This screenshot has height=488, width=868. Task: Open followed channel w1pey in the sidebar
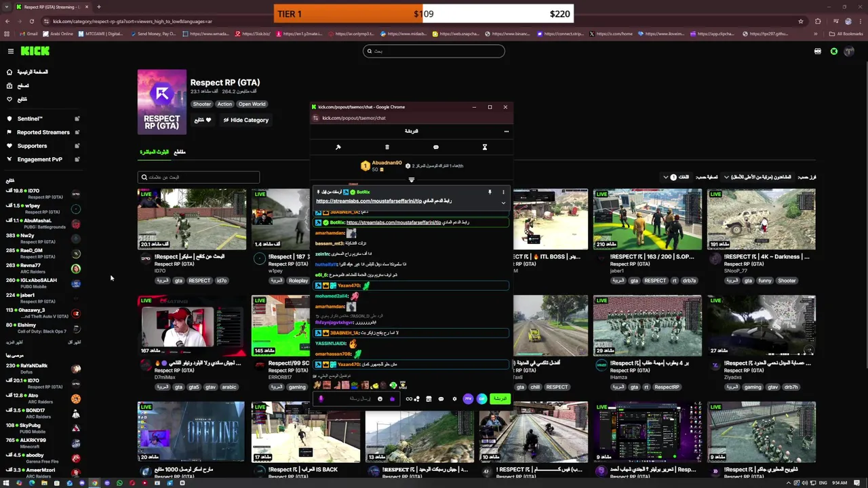43,209
